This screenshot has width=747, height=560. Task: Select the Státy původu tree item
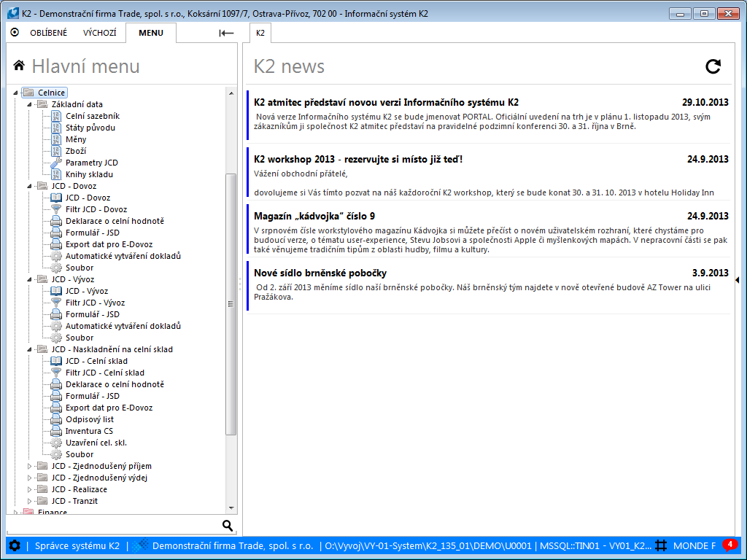90,128
